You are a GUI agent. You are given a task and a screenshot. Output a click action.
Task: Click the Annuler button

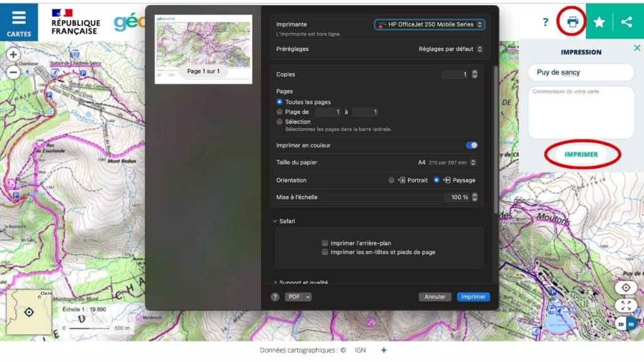(x=435, y=297)
